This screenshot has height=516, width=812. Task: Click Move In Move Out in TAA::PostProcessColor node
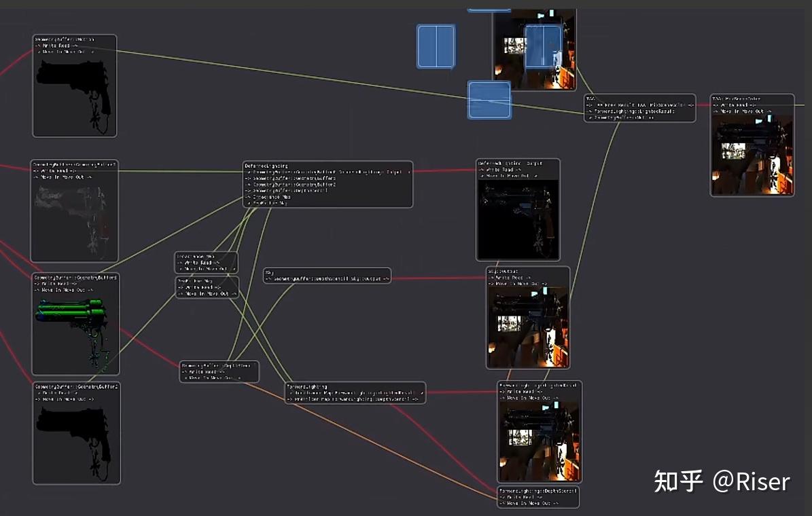tap(741, 111)
